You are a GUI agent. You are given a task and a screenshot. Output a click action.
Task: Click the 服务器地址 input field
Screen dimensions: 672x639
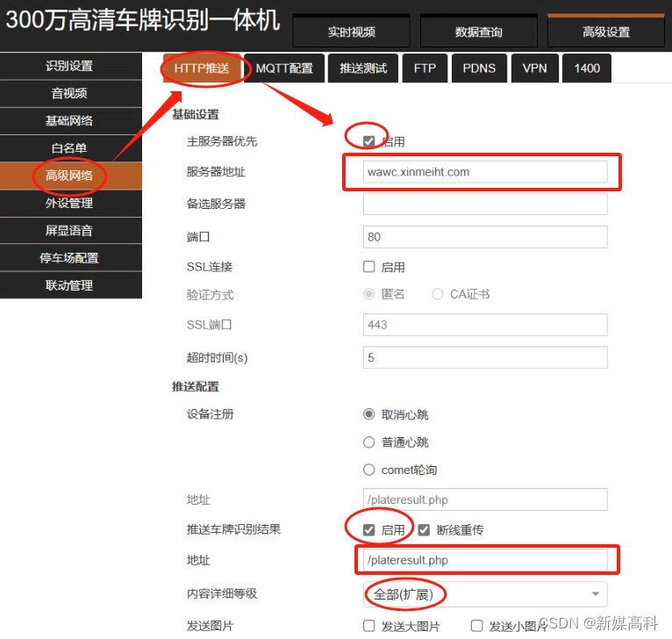pyautogui.click(x=485, y=172)
